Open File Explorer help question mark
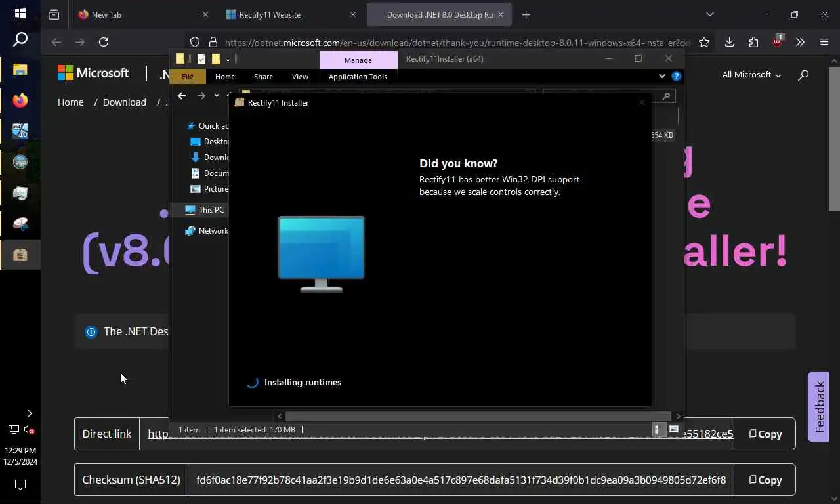This screenshot has width=840, height=504. coord(677,76)
